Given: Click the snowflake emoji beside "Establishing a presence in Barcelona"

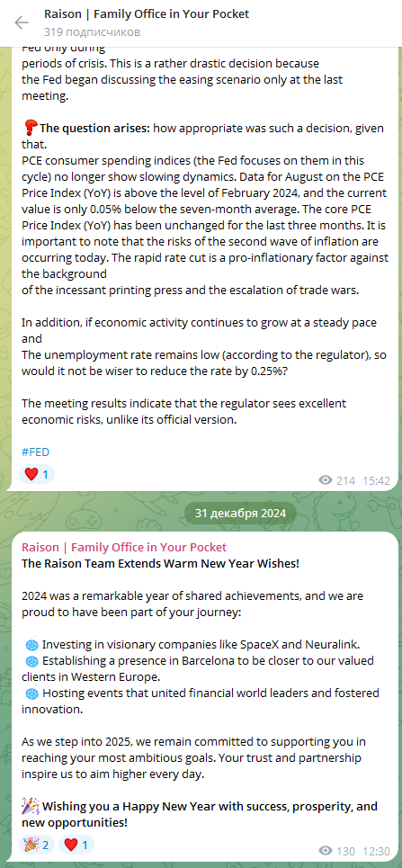Looking at the screenshot, I should coord(32,661).
